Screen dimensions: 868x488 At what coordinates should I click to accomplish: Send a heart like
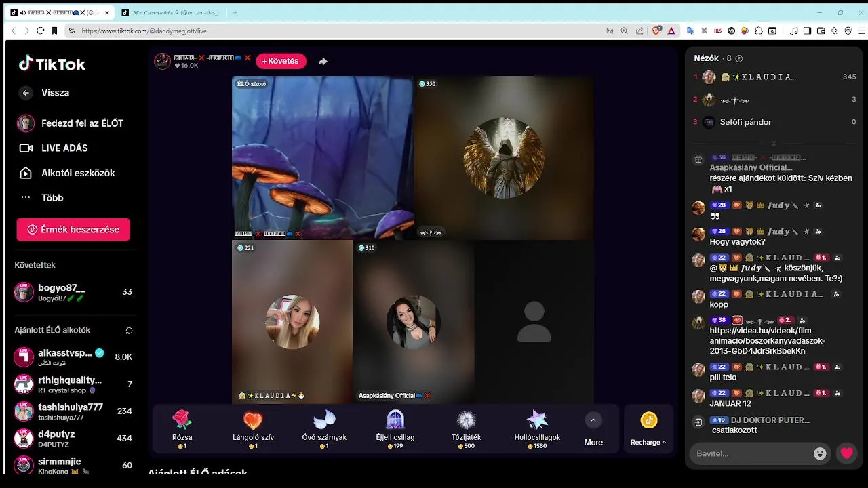click(x=846, y=453)
